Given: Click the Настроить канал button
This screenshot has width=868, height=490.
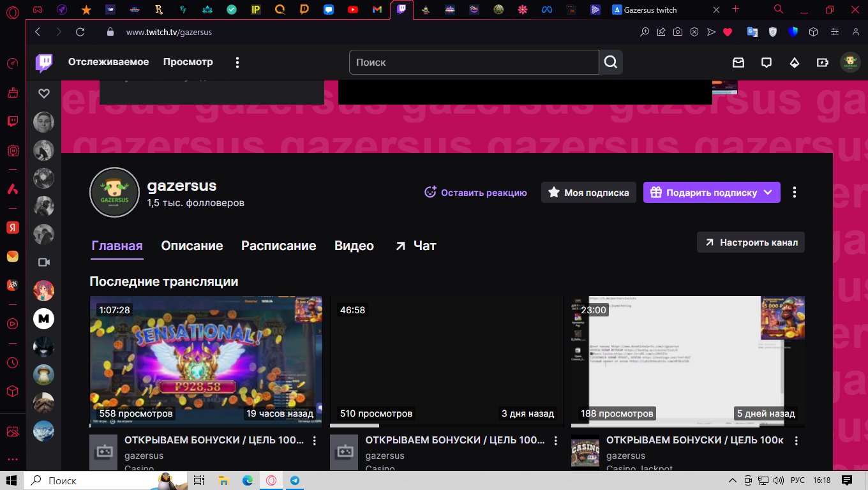Looking at the screenshot, I should tap(751, 242).
